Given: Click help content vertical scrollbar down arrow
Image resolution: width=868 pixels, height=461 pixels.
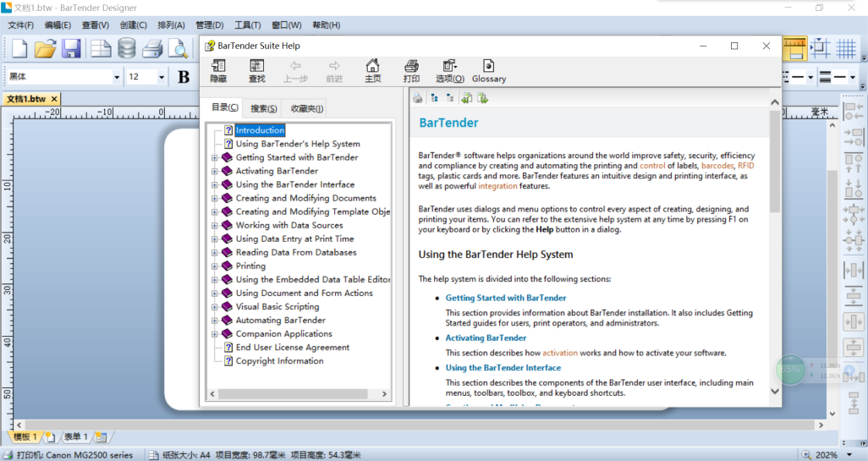Looking at the screenshot, I should click(774, 391).
